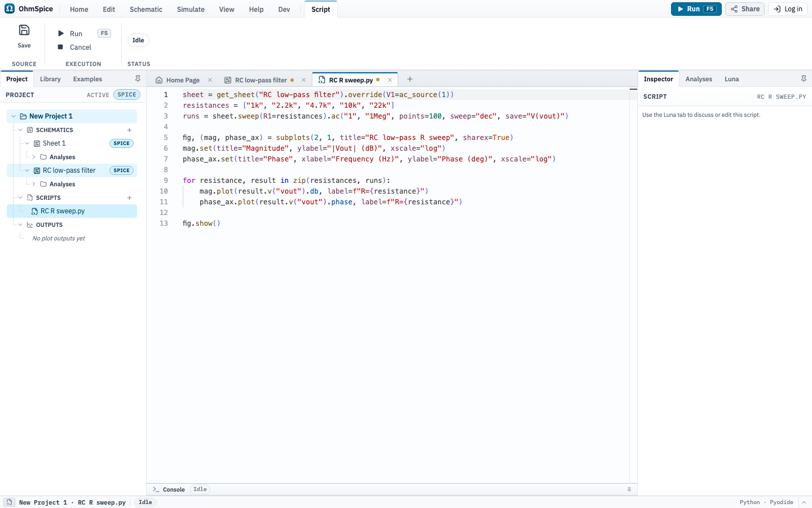Collapse the SCRIPTS section
This screenshot has width=812, height=508.
click(20, 198)
